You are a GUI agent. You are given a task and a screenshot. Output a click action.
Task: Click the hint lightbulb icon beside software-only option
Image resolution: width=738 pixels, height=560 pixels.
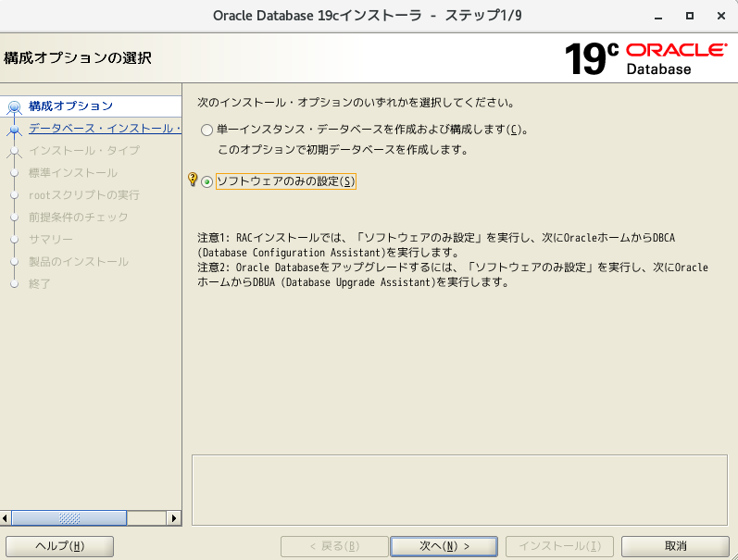(x=192, y=180)
